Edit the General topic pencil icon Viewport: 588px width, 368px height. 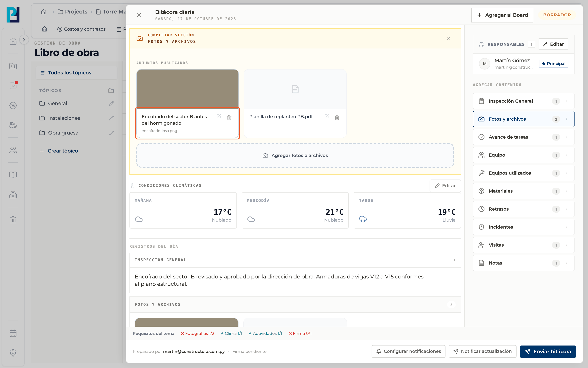[x=111, y=103]
